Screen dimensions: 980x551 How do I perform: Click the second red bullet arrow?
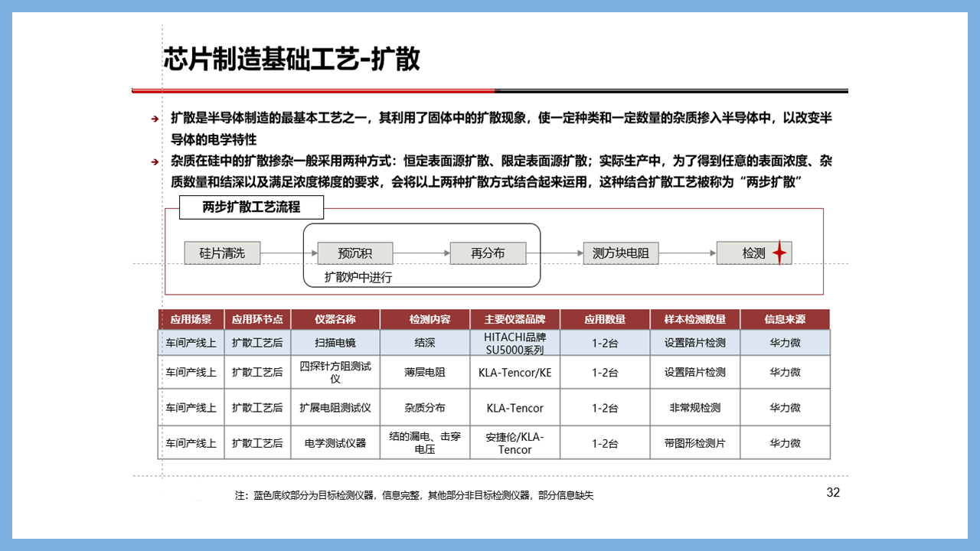coord(154,162)
